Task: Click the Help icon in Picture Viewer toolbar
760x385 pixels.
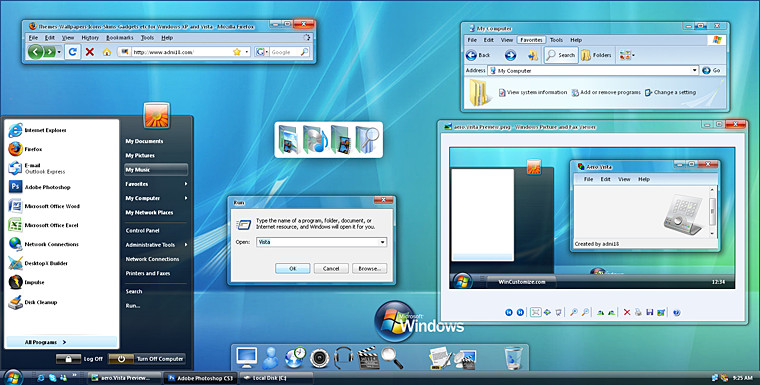Action: pyautogui.click(x=677, y=312)
